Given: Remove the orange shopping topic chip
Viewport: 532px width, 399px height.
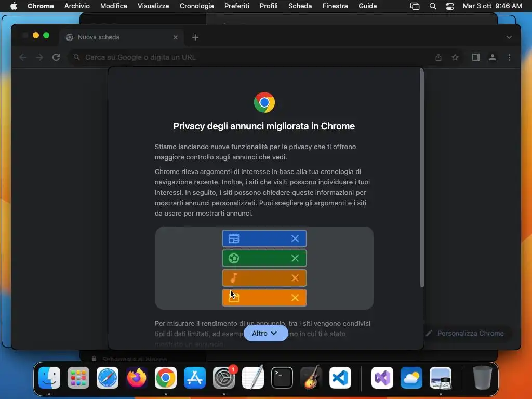Looking at the screenshot, I should (x=295, y=298).
